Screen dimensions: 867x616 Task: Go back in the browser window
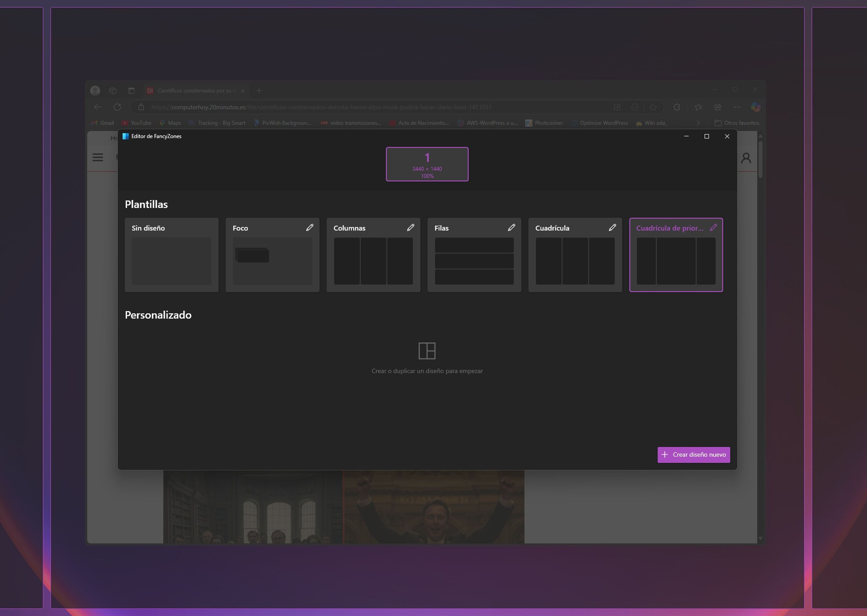(98, 107)
